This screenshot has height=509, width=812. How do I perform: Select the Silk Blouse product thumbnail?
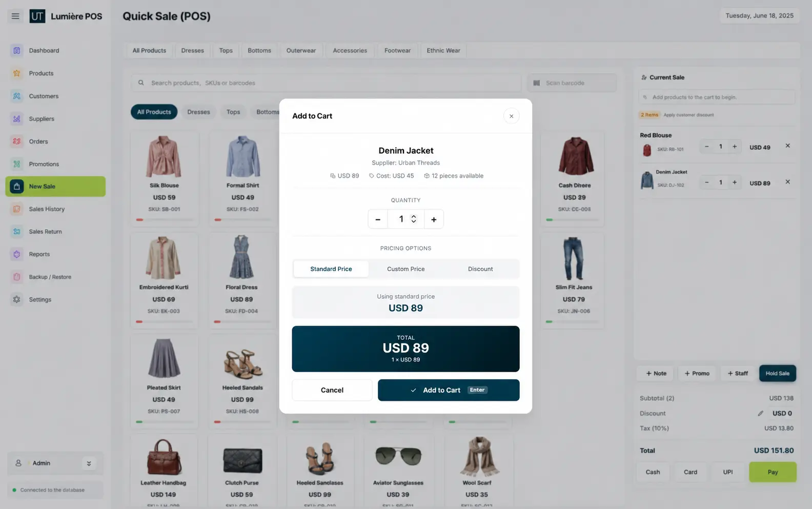tap(164, 156)
